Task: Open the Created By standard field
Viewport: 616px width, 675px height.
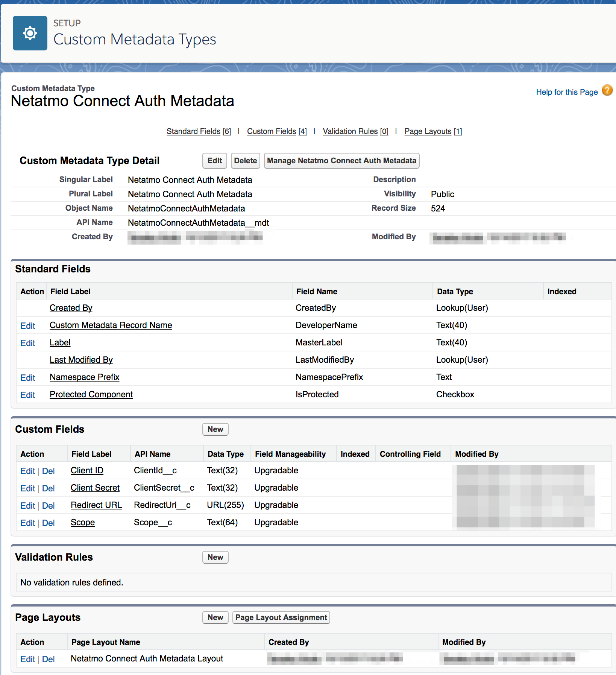Action: (x=71, y=308)
